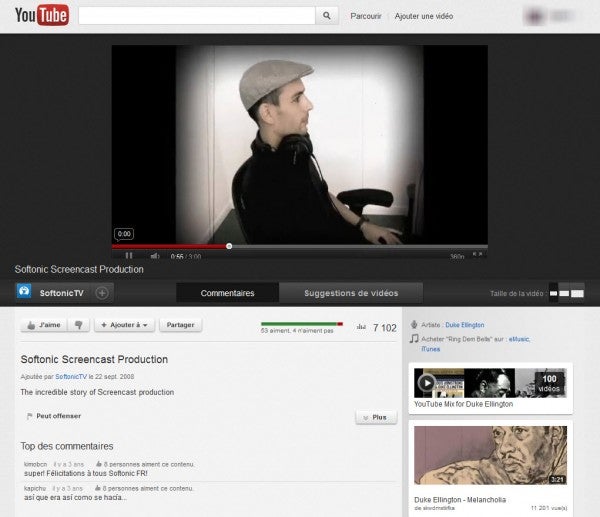Click the video title under the player
Viewport: 600px width, 517px height.
pyautogui.click(x=79, y=269)
